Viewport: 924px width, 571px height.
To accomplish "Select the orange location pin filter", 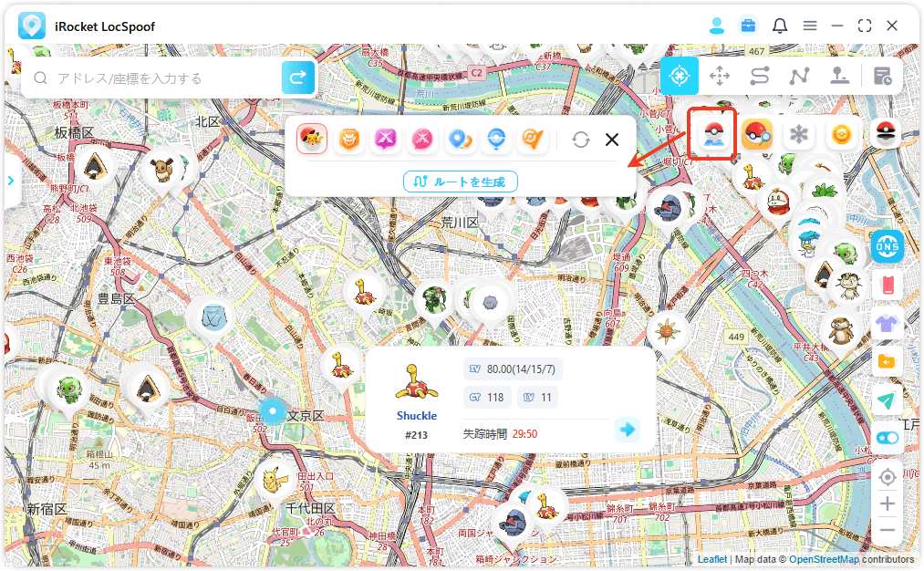I will click(533, 139).
